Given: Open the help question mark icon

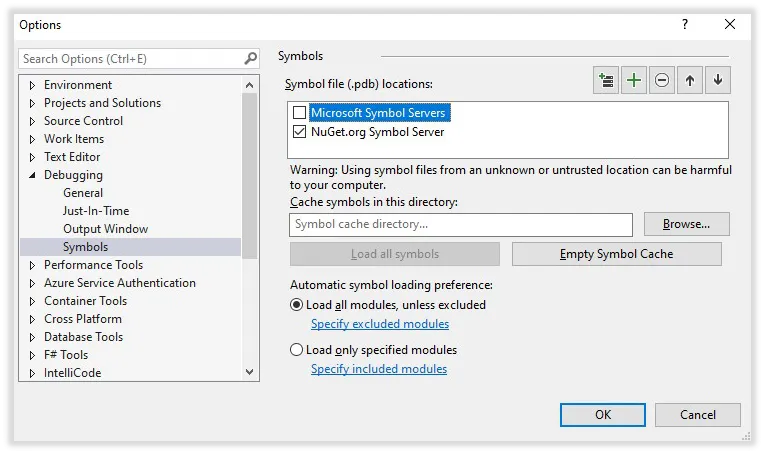Looking at the screenshot, I should coord(685,24).
